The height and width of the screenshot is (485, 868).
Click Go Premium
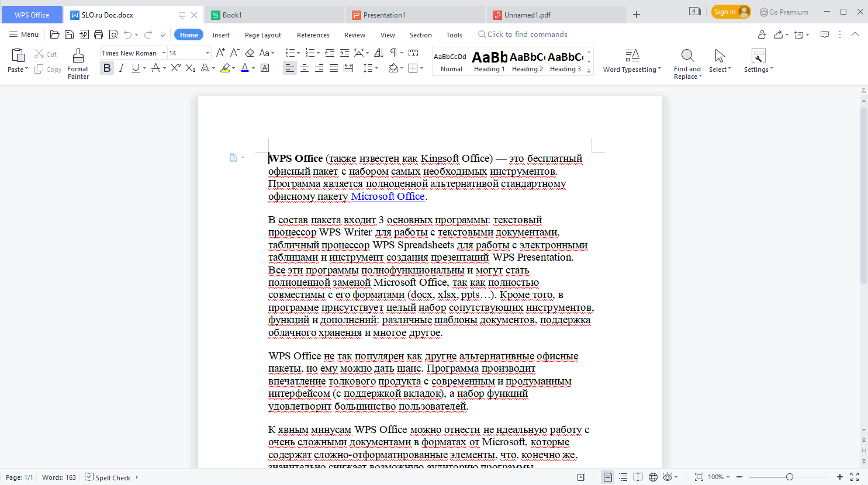pos(784,12)
